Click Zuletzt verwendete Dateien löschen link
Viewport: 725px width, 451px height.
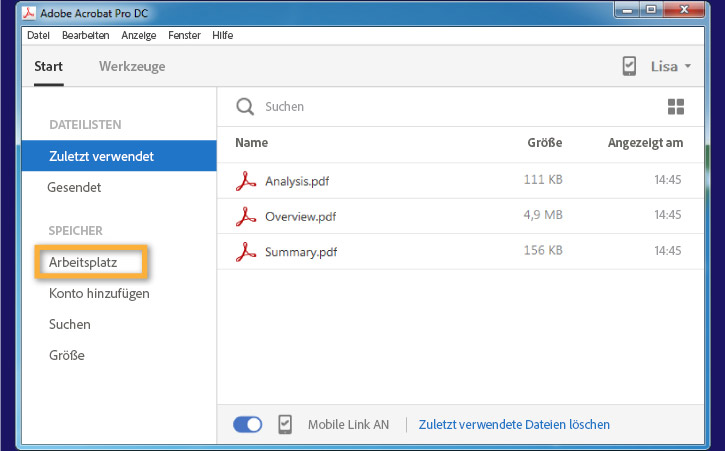[x=514, y=424]
